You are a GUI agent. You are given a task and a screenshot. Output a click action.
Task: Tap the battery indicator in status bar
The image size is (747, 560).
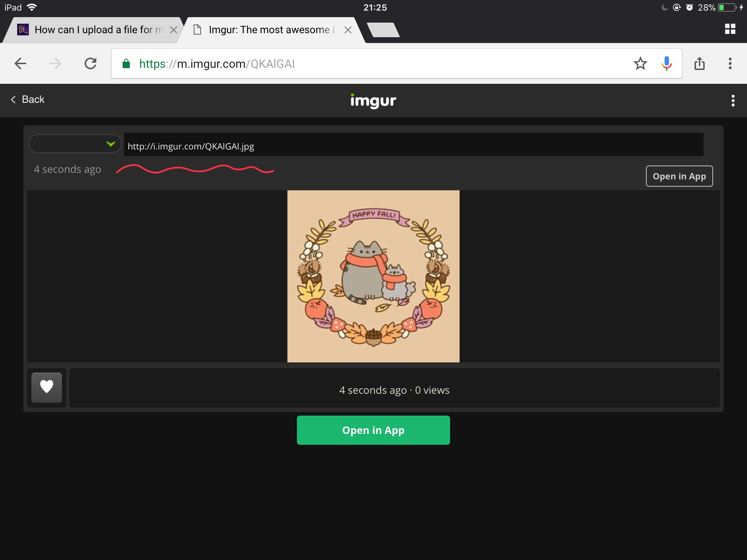[x=727, y=8]
